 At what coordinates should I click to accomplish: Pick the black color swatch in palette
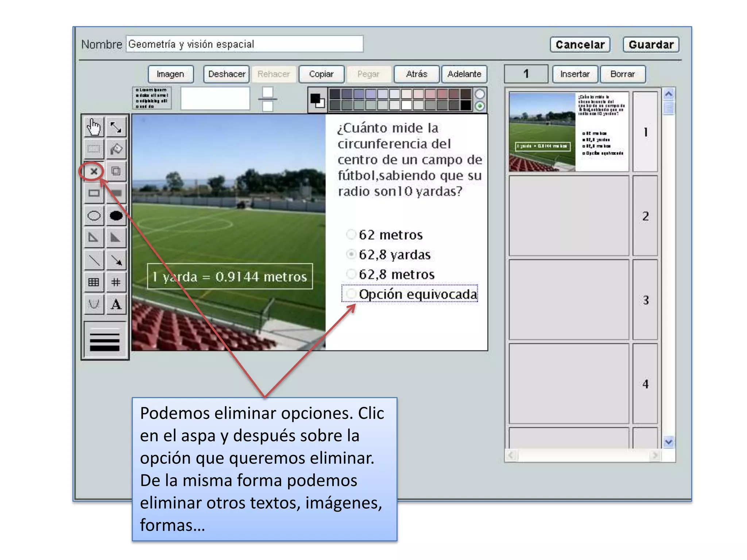click(466, 105)
